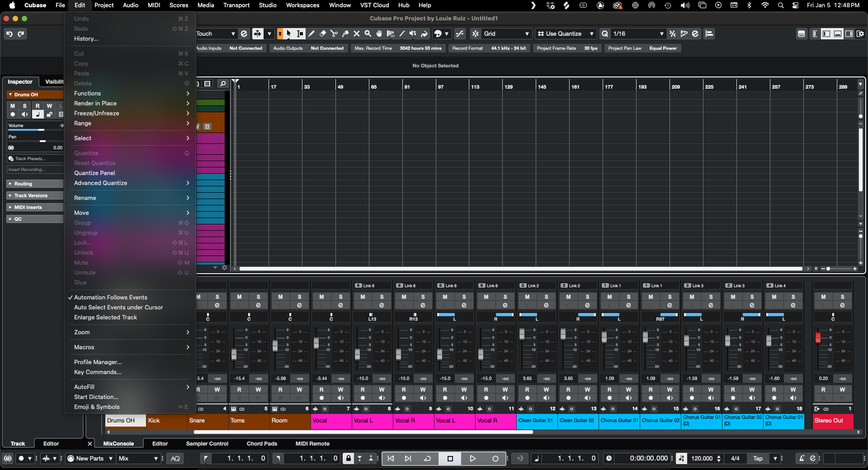Click the Undo arrow in the toolbar
Viewport: 868px width, 470px height.
tap(9, 34)
